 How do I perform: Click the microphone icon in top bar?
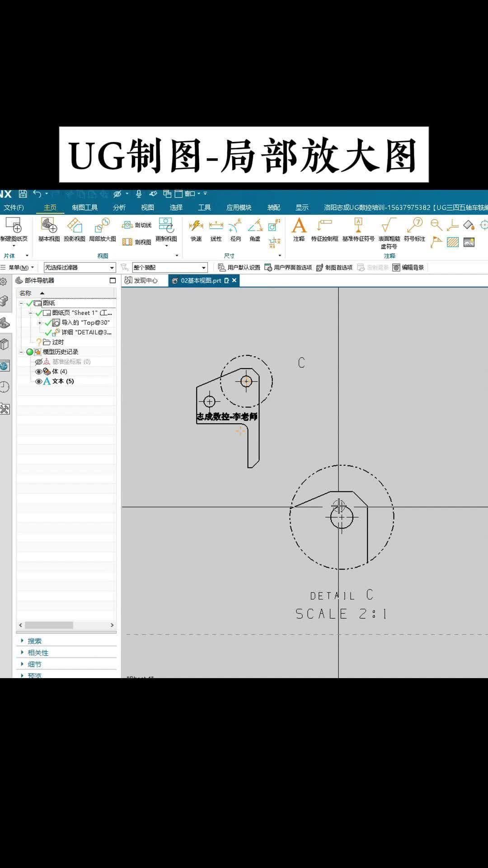[139, 194]
